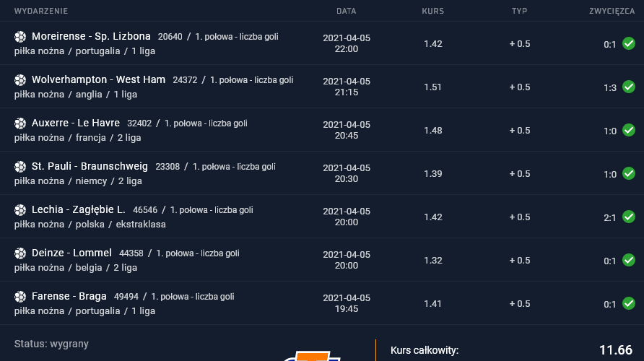Click the orange logo at the bottom
Viewport: 644px width, 361px height.
[x=312, y=356]
